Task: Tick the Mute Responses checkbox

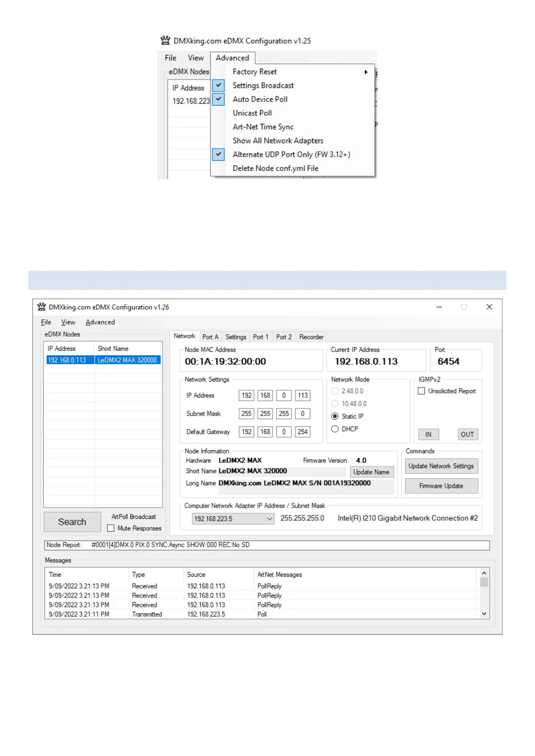Action: click(x=111, y=528)
